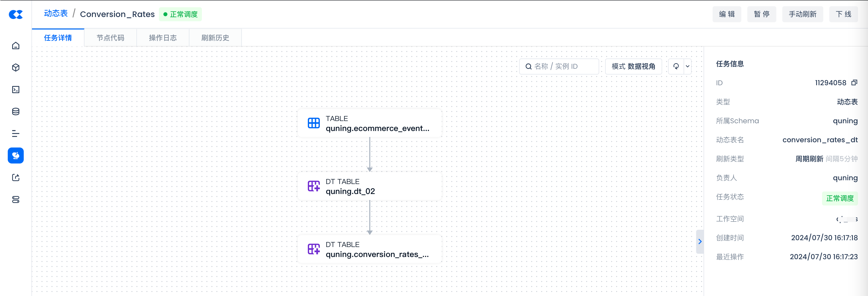868x296 pixels.
Task: Click the database icon in sidebar
Action: [x=15, y=111]
